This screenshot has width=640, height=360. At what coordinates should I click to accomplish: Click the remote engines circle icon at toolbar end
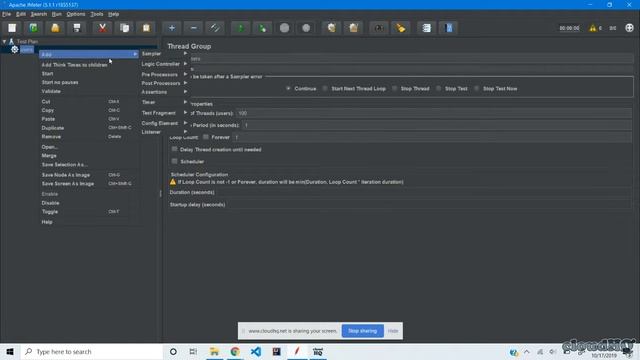629,28
